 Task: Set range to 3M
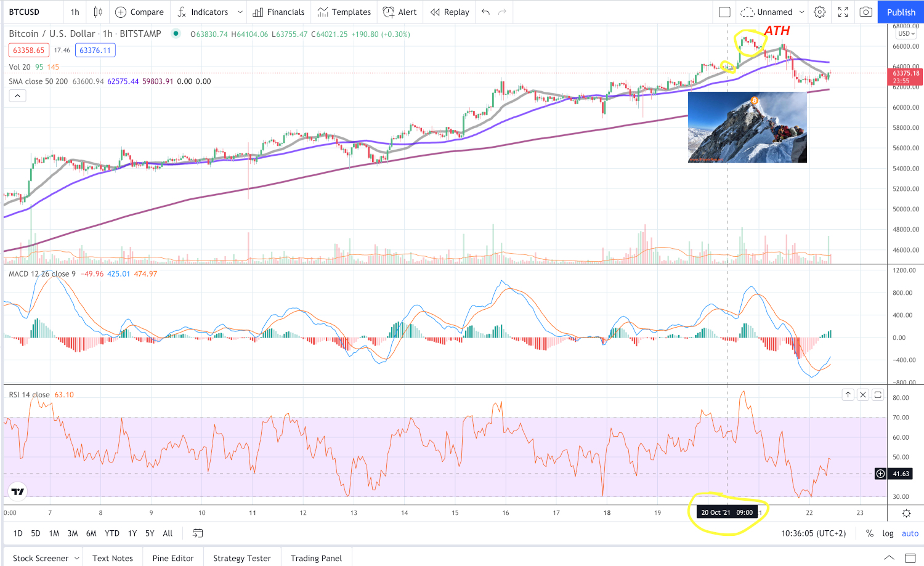[x=73, y=533]
